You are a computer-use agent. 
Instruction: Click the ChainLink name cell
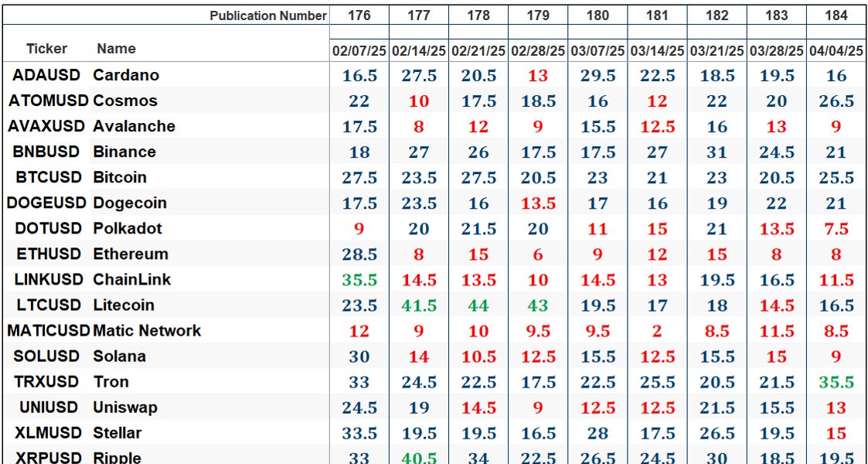pos(131,280)
